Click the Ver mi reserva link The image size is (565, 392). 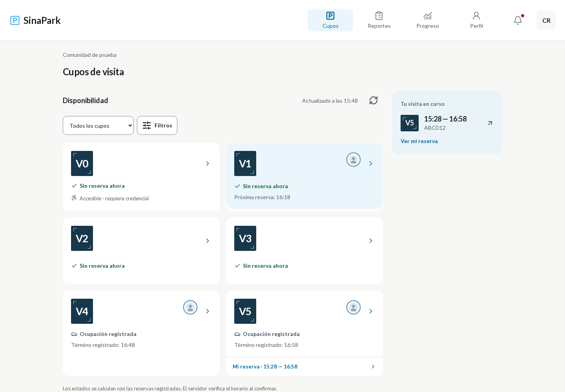pos(419,141)
